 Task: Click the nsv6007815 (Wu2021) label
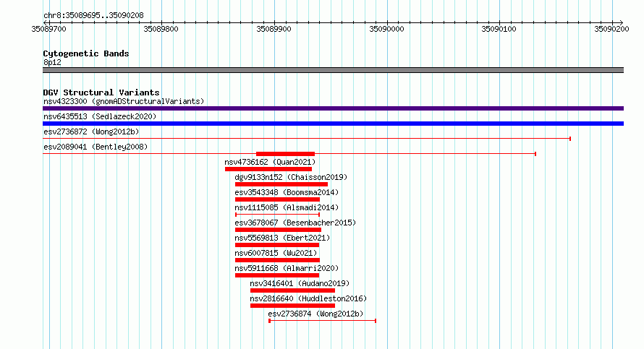point(276,253)
